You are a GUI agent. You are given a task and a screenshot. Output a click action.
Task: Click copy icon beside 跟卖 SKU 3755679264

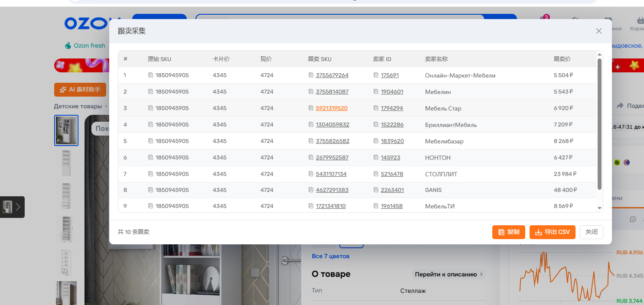pos(311,75)
